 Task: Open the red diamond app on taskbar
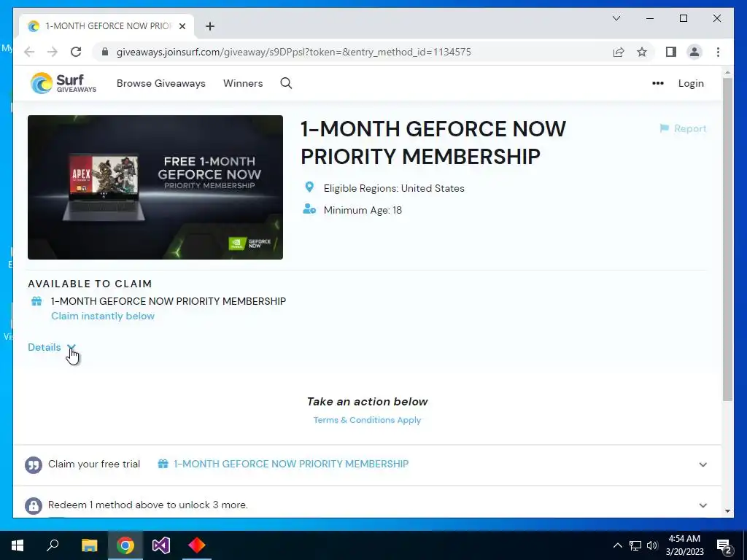pyautogui.click(x=196, y=545)
